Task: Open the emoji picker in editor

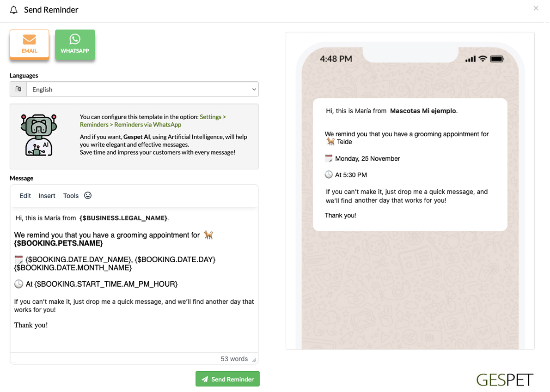Action: coord(88,195)
